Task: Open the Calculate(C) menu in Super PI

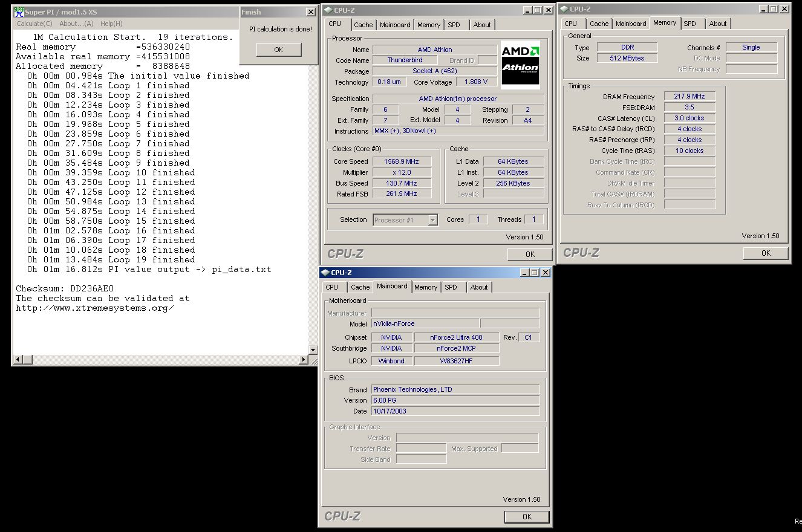Action: click(x=34, y=24)
